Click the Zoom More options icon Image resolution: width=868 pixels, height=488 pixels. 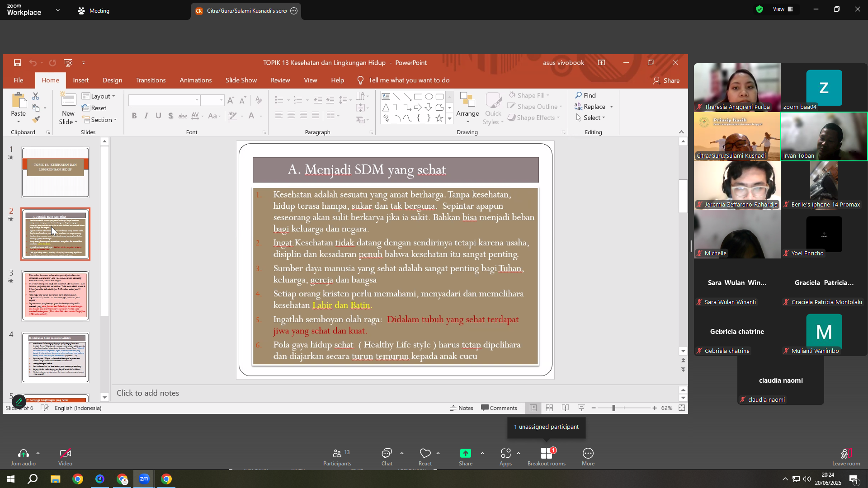pos(588,457)
